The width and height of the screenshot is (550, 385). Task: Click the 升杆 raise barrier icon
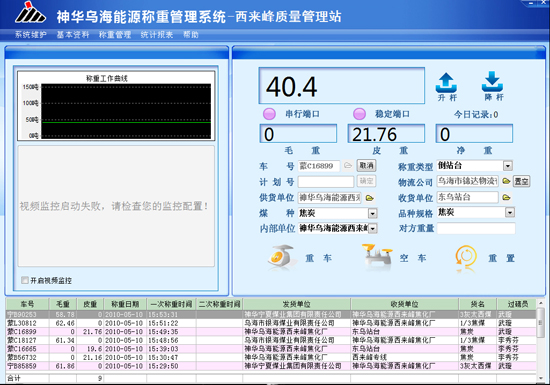[x=446, y=83]
